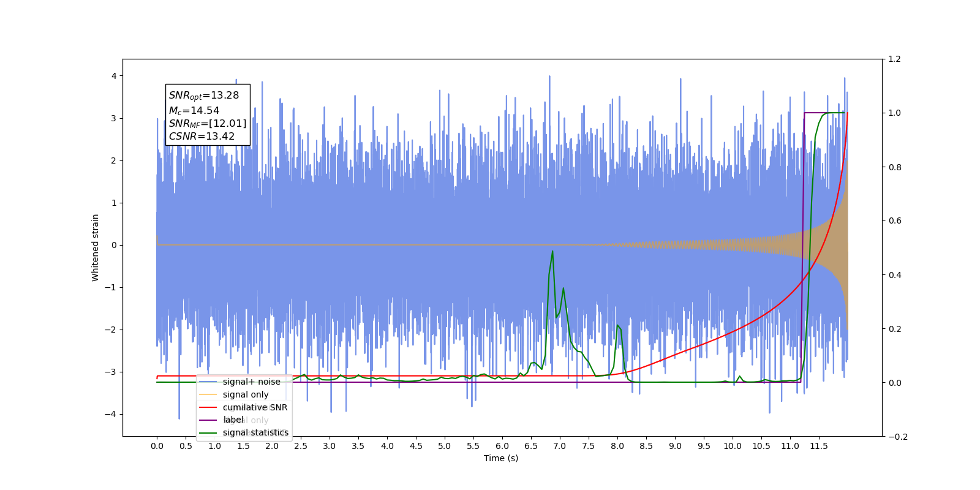Click the −4 tick on left strain axis
Image resolution: width=980 pixels, height=490 pixels.
coord(111,414)
